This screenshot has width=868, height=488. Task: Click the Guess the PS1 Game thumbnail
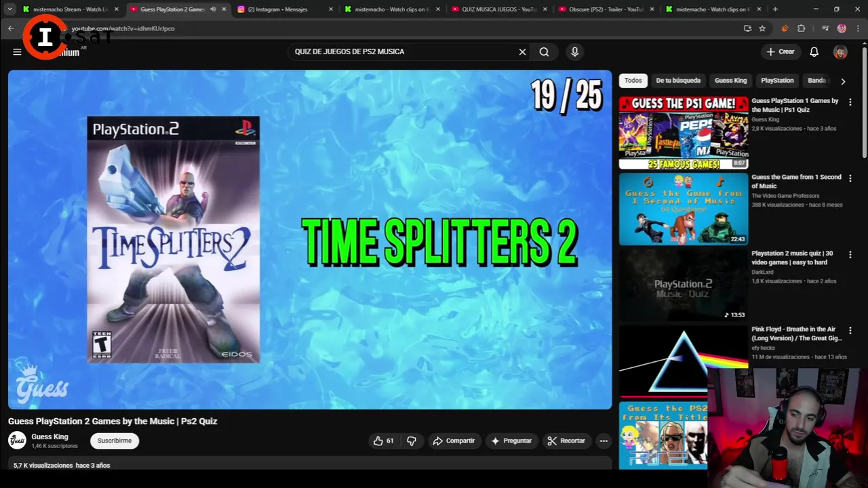pos(683,132)
